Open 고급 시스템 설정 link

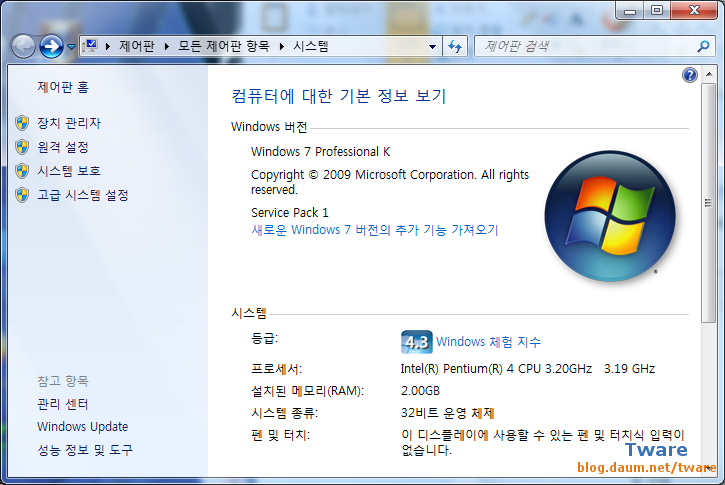pyautogui.click(x=83, y=195)
